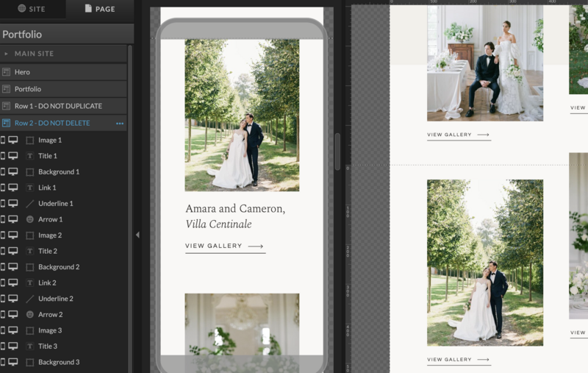
Task: Open options for Row 2 via three dots
Action: [120, 124]
